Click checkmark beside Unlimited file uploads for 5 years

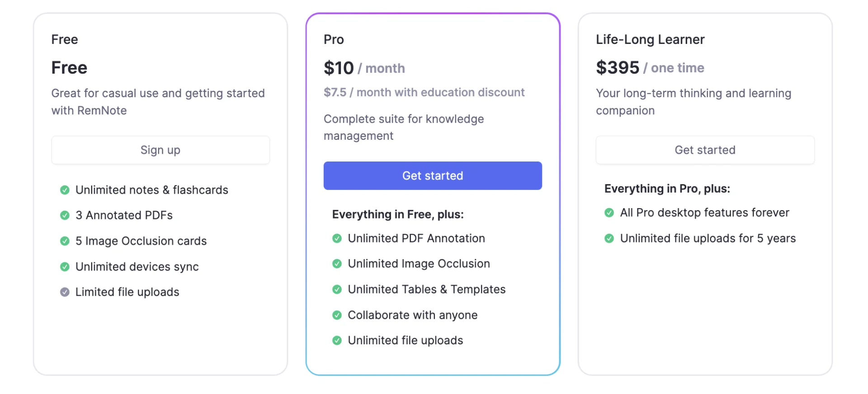pos(609,238)
